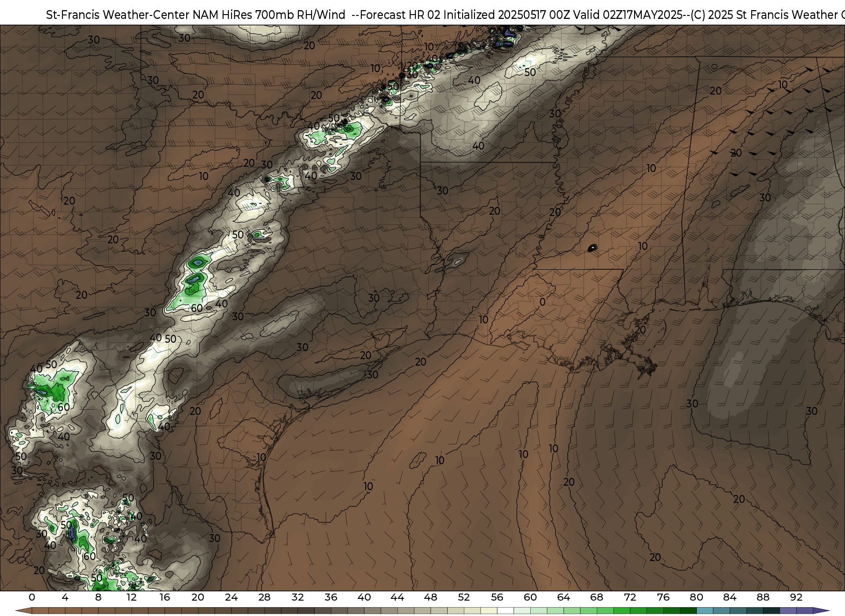Click the 0 contour label on the map
The width and height of the screenshot is (845, 616).
coord(543,302)
